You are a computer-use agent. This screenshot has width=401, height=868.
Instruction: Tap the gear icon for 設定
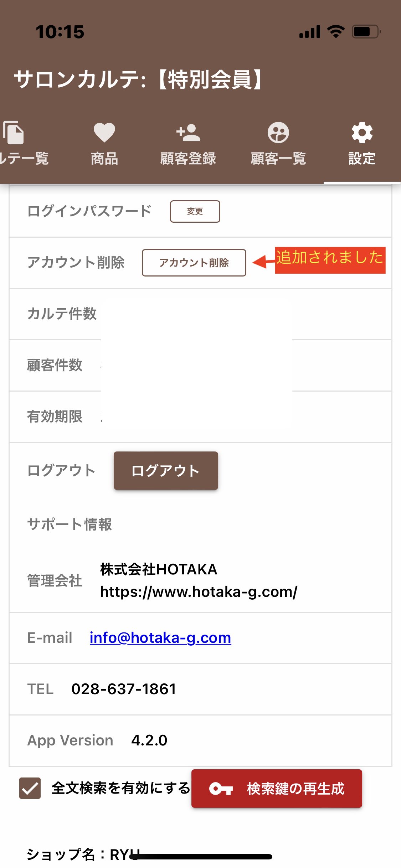click(362, 133)
